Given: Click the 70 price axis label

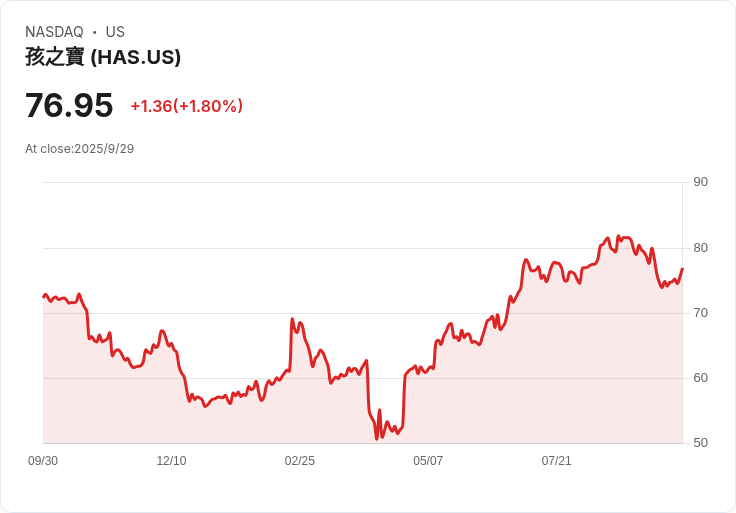Looking at the screenshot, I should [700, 313].
